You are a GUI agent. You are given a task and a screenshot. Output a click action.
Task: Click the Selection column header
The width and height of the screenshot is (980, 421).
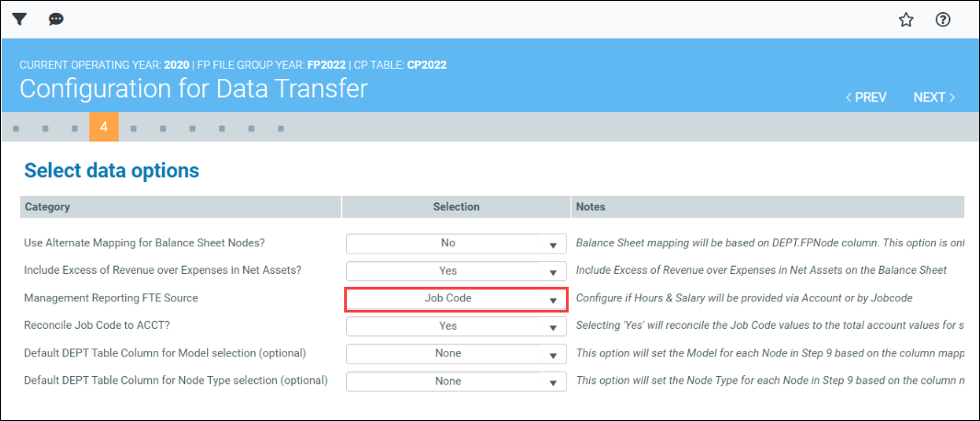pyautogui.click(x=456, y=207)
